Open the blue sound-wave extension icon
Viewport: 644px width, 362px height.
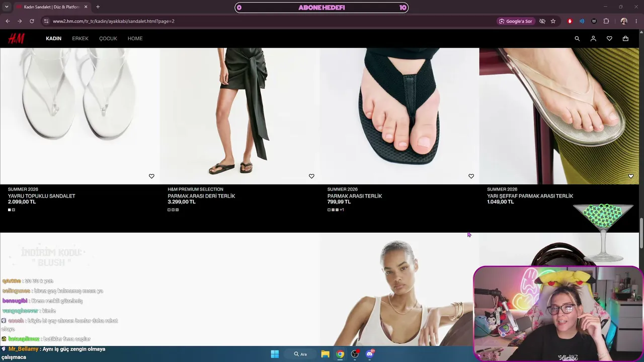pos(582,21)
